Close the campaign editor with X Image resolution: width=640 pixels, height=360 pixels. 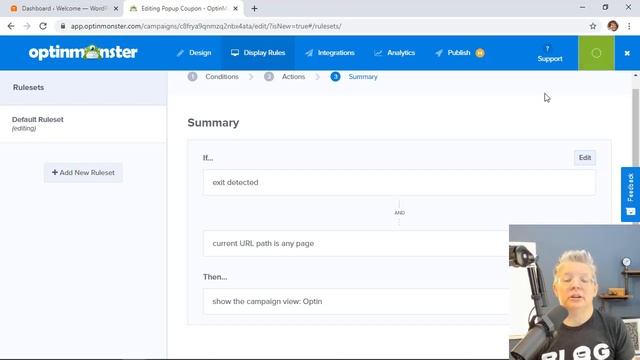click(627, 53)
